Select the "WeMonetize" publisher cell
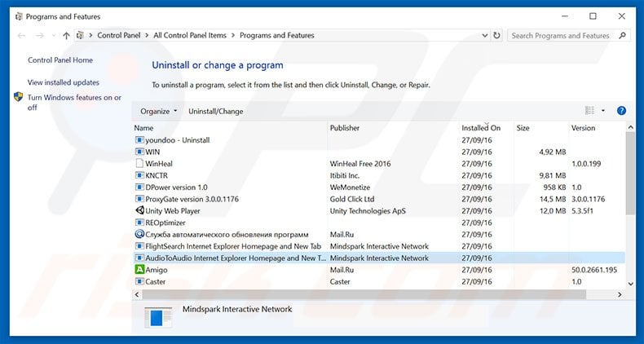Screen dimensions: 644x344 [350, 187]
